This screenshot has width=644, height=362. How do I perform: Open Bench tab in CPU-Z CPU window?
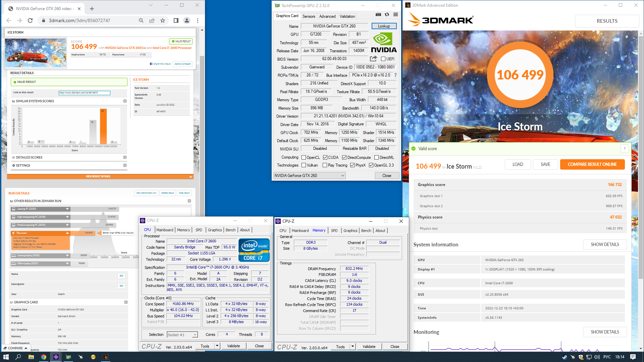[230, 230]
